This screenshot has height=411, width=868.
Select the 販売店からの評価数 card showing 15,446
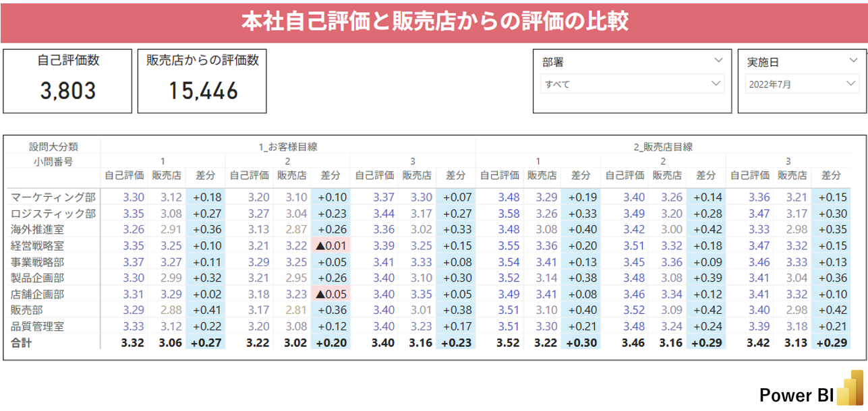pos(202,80)
